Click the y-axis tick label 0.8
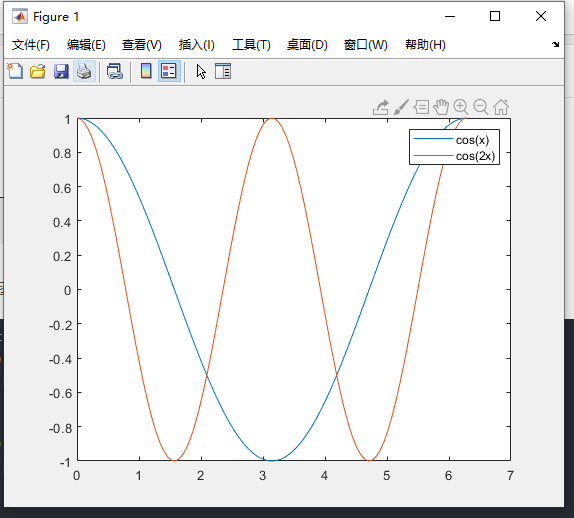This screenshot has height=518, width=574. pyautogui.click(x=62, y=154)
